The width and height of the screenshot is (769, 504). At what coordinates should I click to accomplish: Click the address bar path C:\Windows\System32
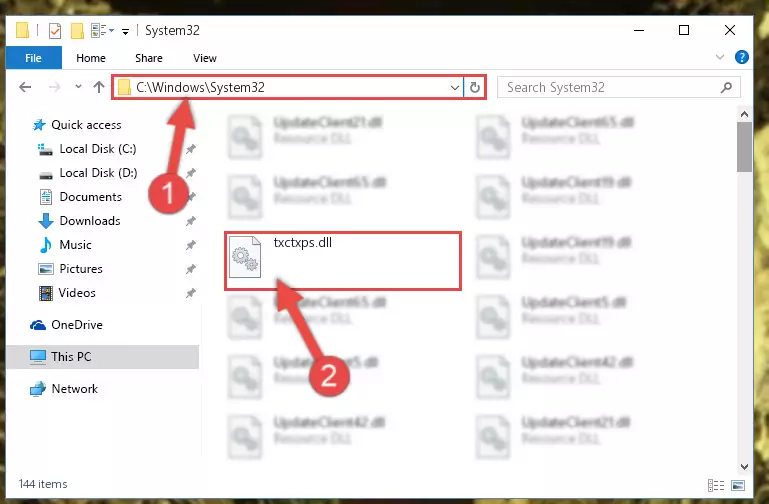coord(200,87)
